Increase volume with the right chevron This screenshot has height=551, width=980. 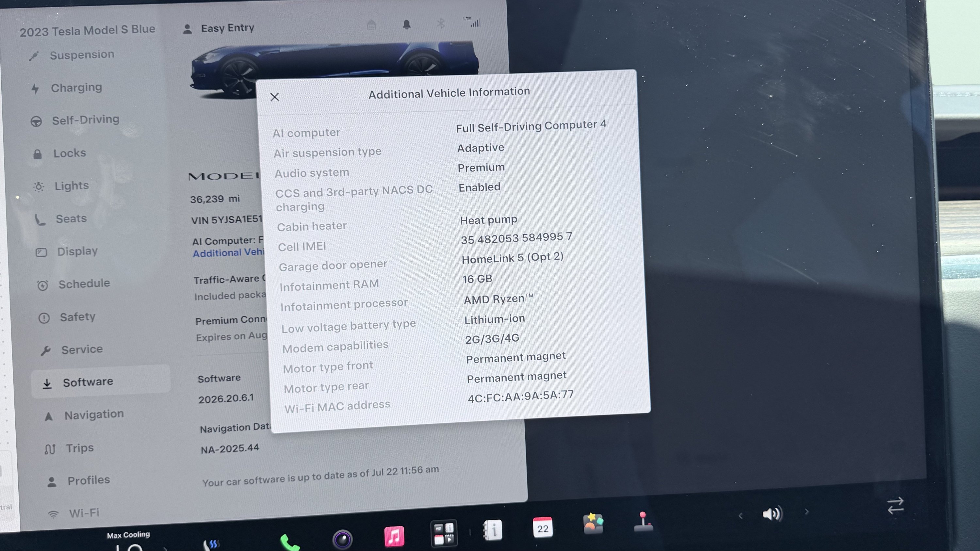tap(807, 512)
